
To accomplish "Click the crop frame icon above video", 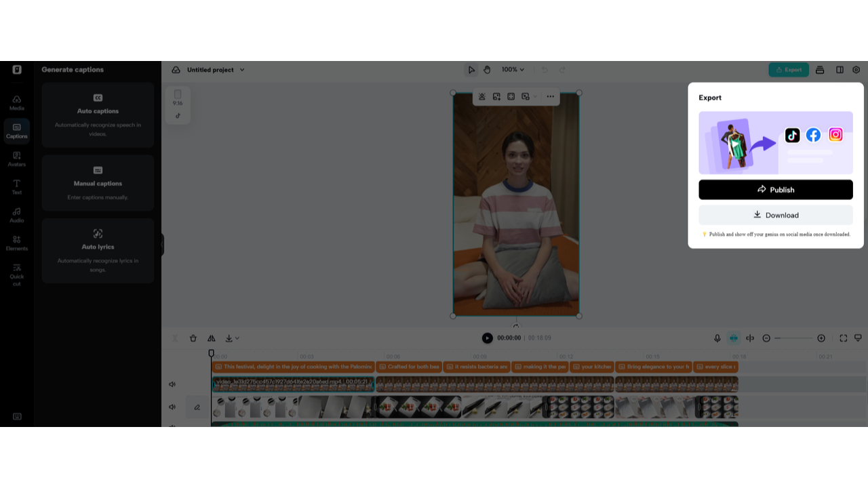I will click(511, 97).
